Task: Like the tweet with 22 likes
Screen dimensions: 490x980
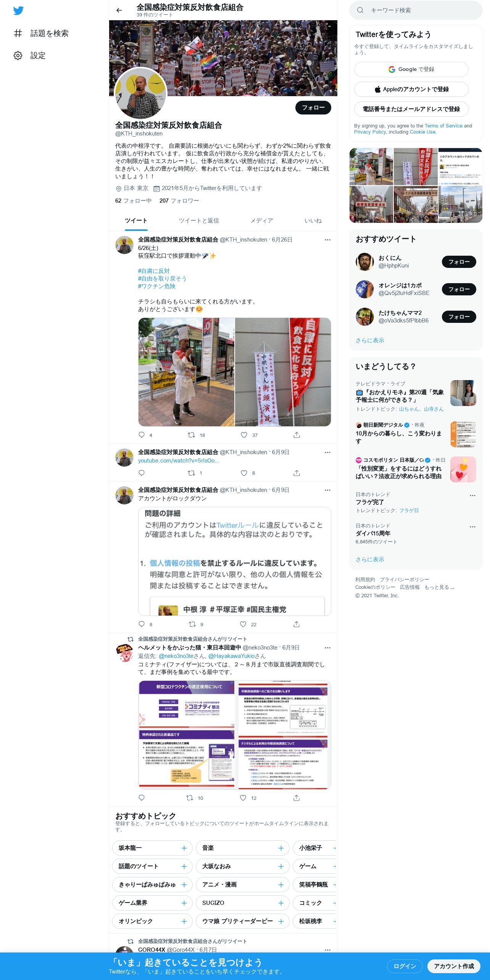Action: pyautogui.click(x=243, y=624)
